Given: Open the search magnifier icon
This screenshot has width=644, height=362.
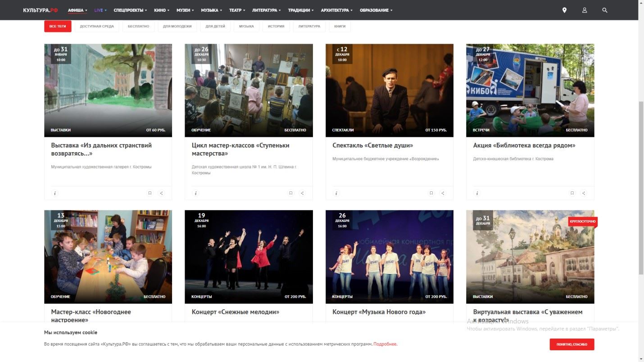Looking at the screenshot, I should [x=605, y=10].
